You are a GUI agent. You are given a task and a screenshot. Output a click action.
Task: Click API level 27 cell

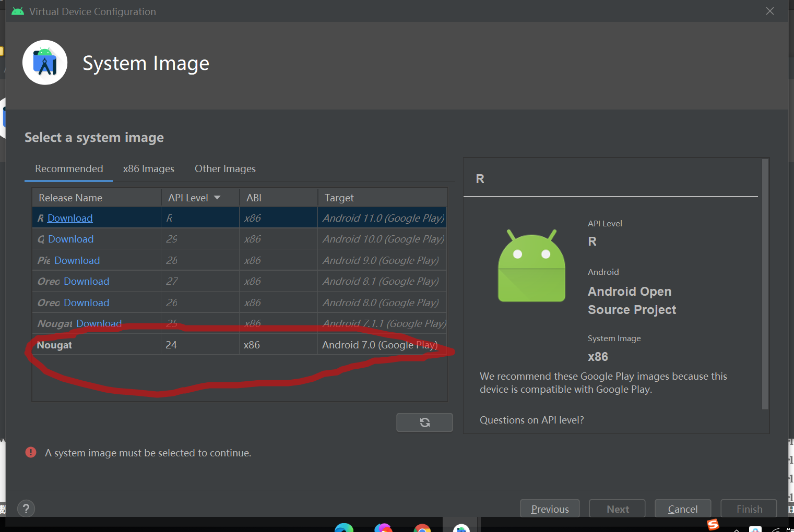[200, 281]
